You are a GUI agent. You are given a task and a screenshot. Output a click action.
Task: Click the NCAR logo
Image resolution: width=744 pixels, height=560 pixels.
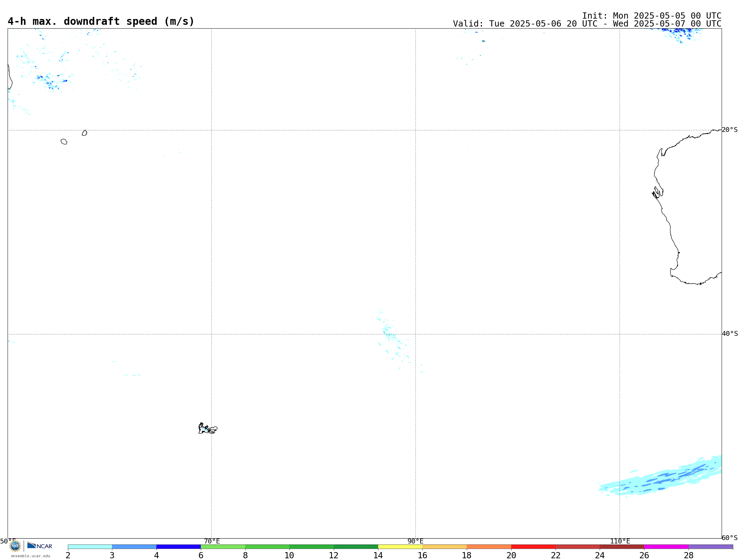click(40, 546)
